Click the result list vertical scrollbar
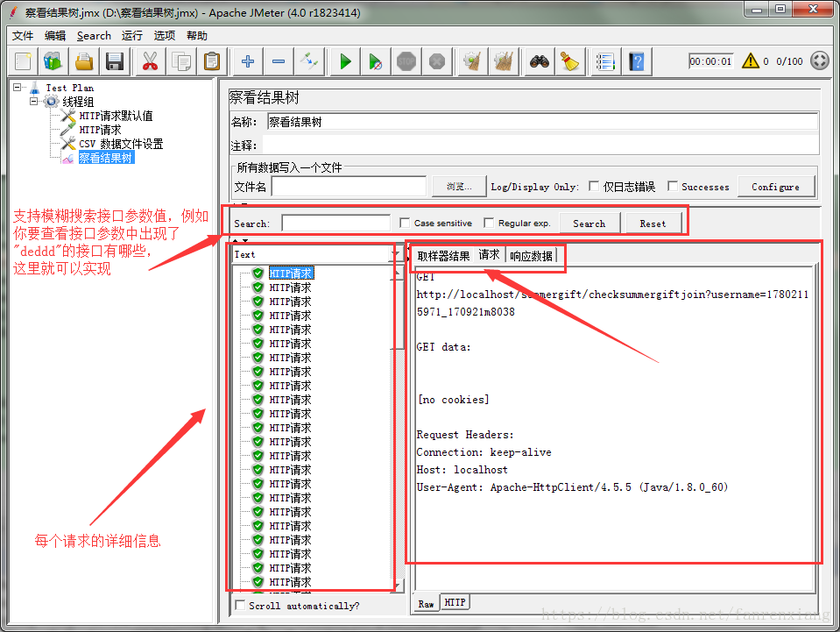 [398, 429]
